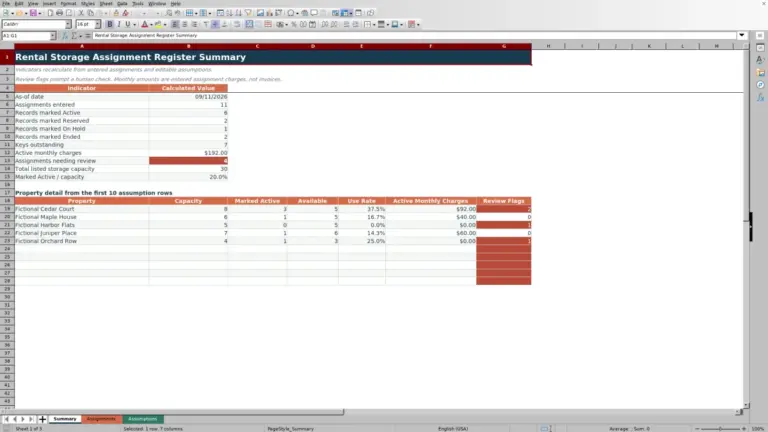The image size is (768, 432).
Task: Click the Clone Formatting paintbrush icon
Action: pyautogui.click(x=116, y=13)
